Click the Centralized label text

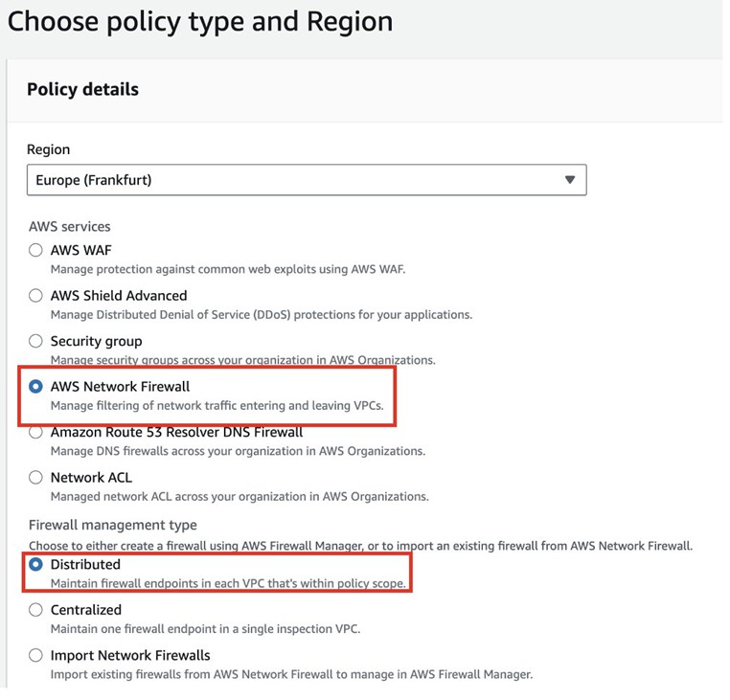[x=86, y=610]
